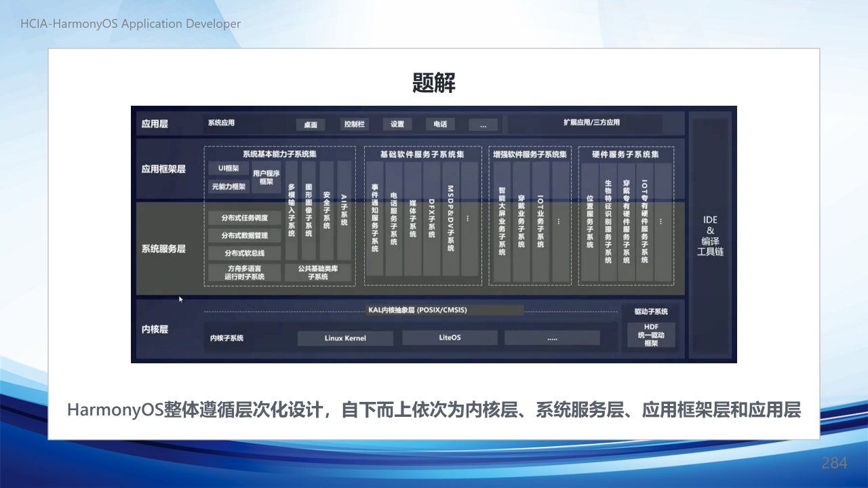Click the 穿戴专有硬件服务子系统 column
This screenshot has width=868, height=488.
tap(627, 222)
